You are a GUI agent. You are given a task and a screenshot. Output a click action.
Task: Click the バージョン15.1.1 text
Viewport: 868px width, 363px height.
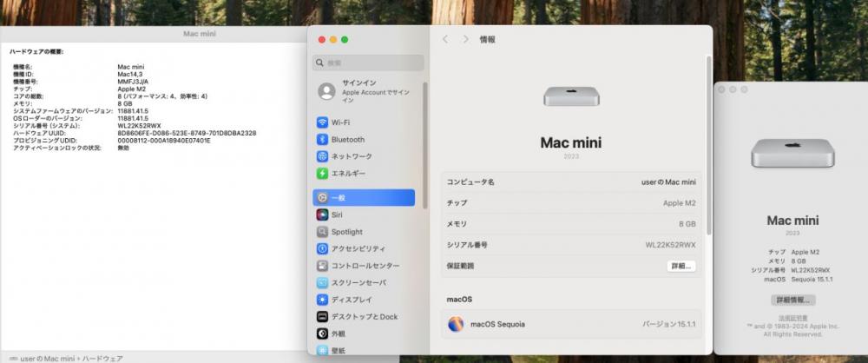pyautogui.click(x=668, y=324)
